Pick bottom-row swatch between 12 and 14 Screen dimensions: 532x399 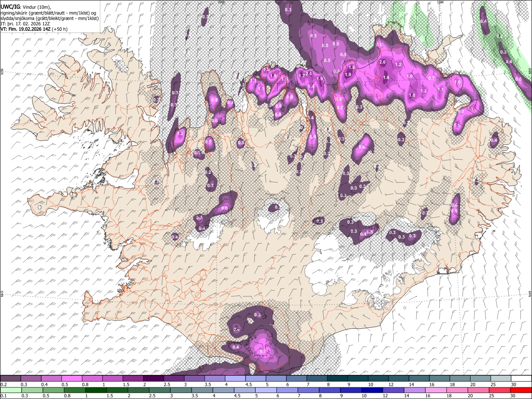(x=393, y=390)
